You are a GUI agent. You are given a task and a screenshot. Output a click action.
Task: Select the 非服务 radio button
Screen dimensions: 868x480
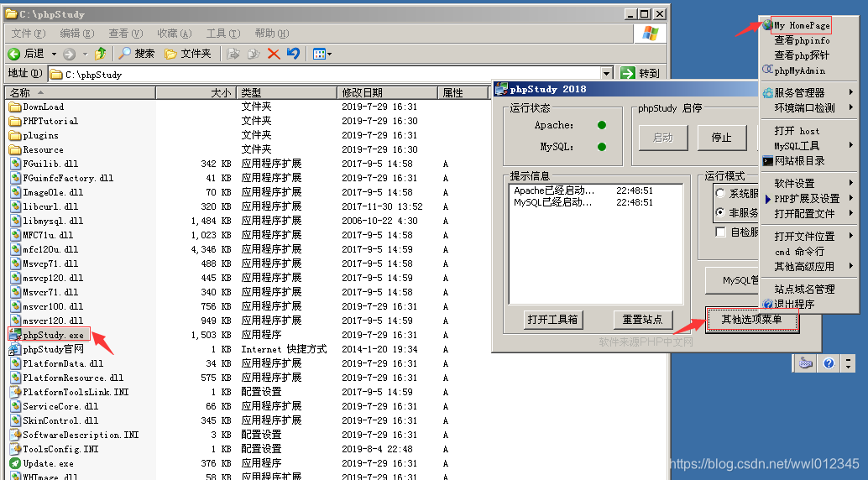point(720,212)
